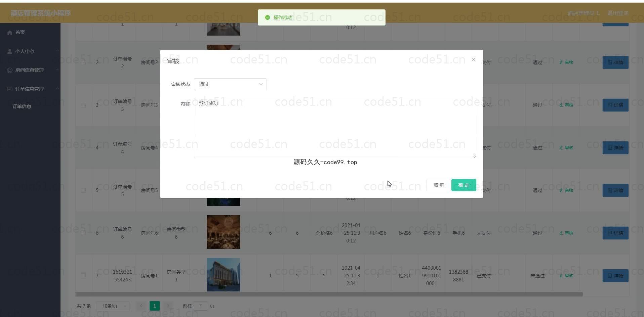Open 详情 button for row 4
The width and height of the screenshot is (644, 317).
(x=615, y=148)
